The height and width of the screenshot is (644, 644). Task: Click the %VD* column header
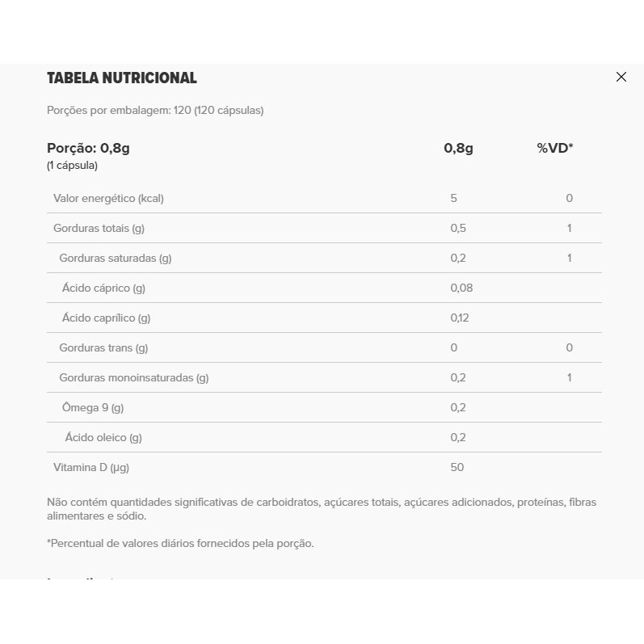[x=555, y=148]
